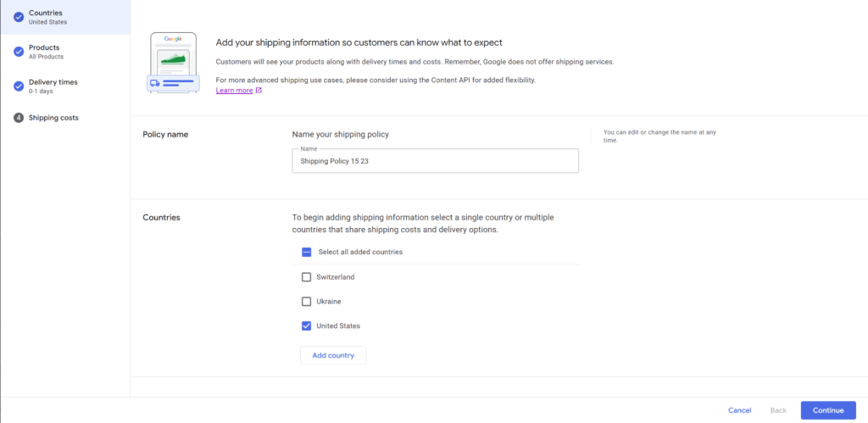Viewport: 868px width, 423px height.
Task: Cancel the shipping policy setup
Action: 739,410
